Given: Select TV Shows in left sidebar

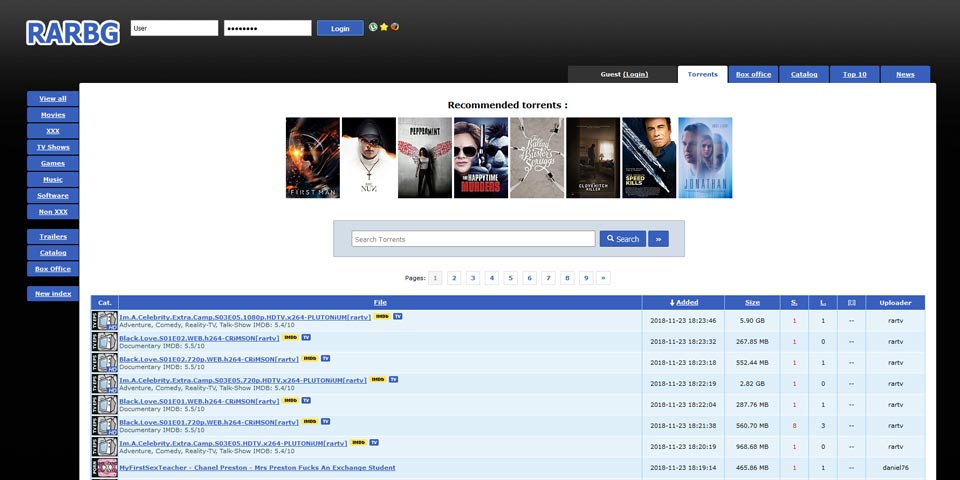Looking at the screenshot, I should (x=53, y=147).
